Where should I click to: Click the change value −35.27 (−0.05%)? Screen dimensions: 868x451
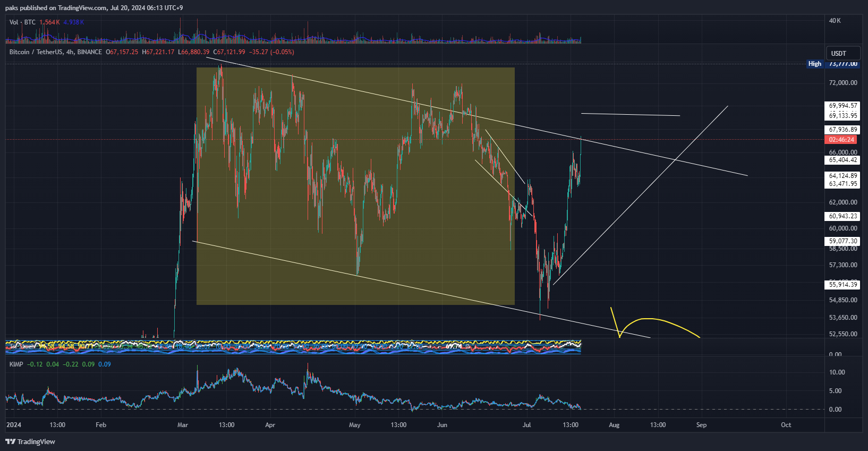(271, 52)
